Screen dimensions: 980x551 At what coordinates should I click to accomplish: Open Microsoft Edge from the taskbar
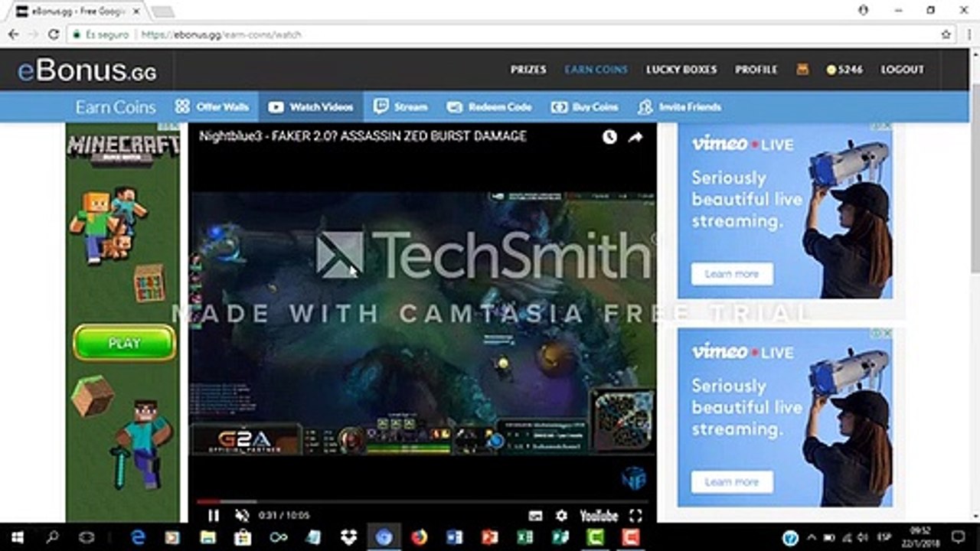(139, 537)
